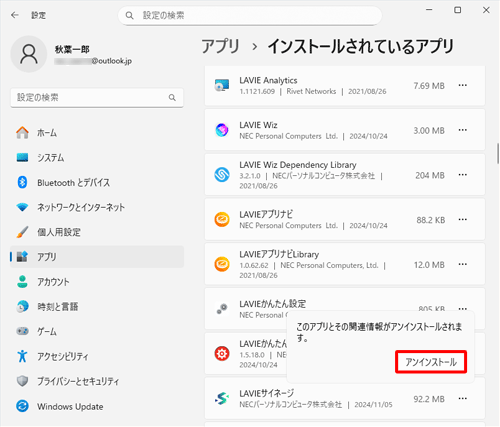
Task: Open ホーム from the sidebar
Action: point(97,133)
